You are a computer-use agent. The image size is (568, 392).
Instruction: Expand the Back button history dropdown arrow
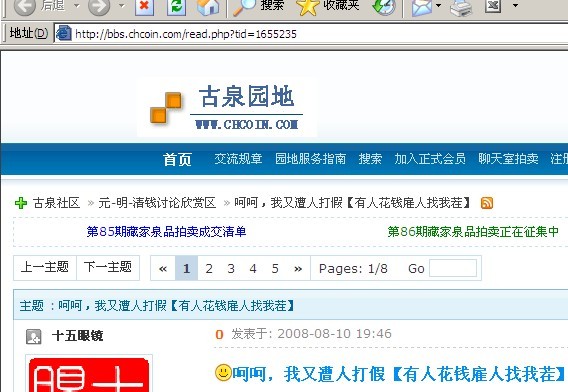[x=77, y=5]
